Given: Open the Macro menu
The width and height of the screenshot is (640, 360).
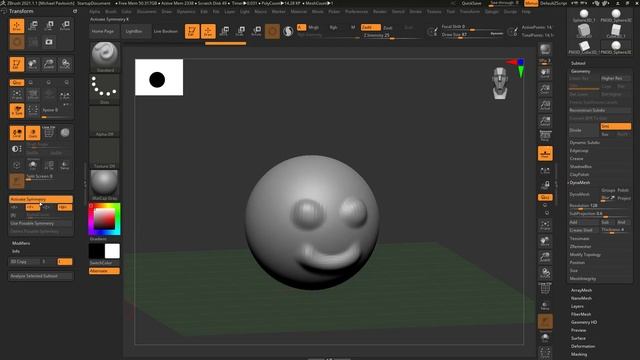Looking at the screenshot, I should (x=260, y=12).
